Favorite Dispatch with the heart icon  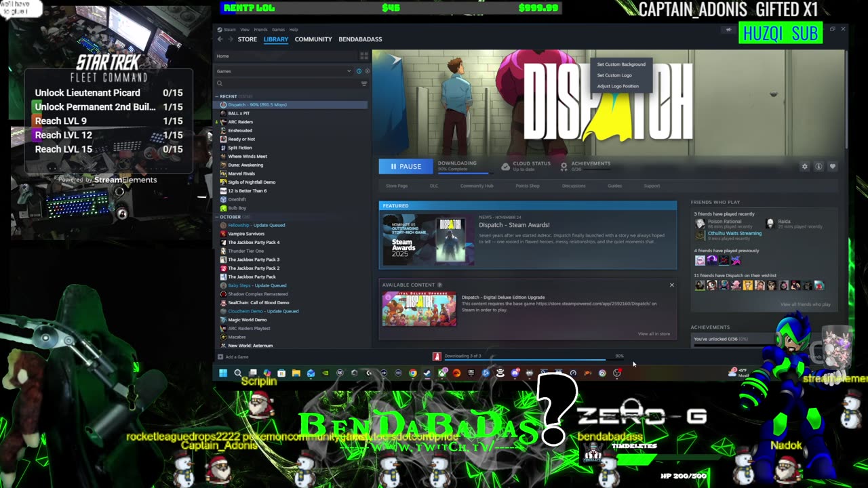pyautogui.click(x=832, y=166)
